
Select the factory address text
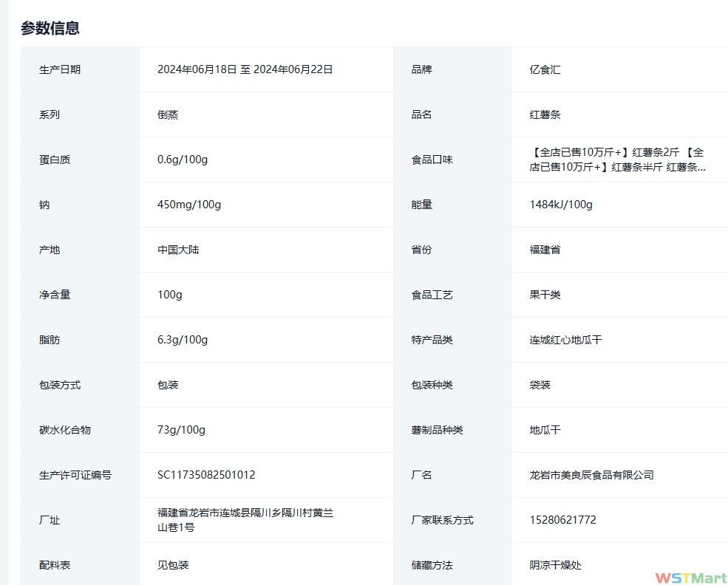point(245,520)
